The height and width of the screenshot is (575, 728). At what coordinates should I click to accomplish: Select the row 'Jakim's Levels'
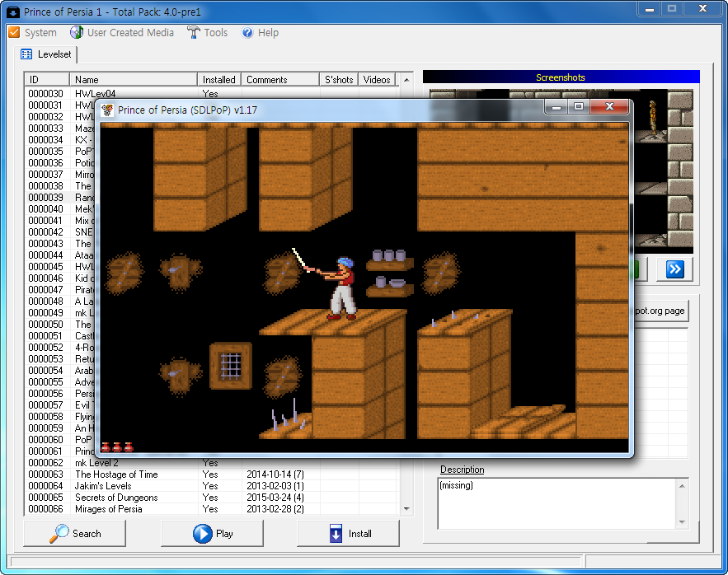coord(211,486)
